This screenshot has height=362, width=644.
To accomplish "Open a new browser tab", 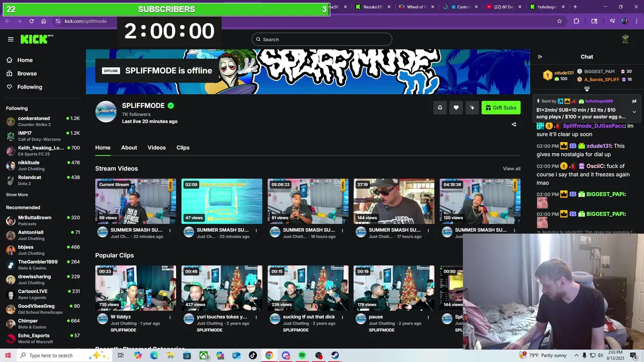I will tap(575, 7).
